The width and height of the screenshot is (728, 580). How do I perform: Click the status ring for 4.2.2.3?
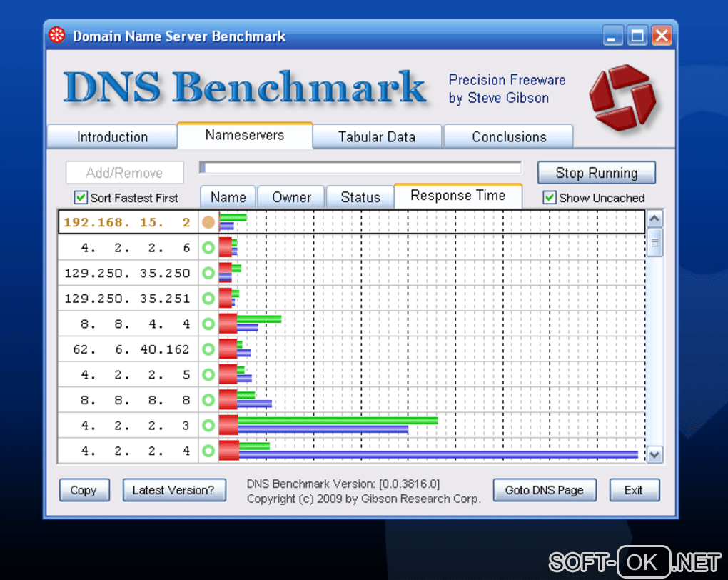(x=208, y=425)
